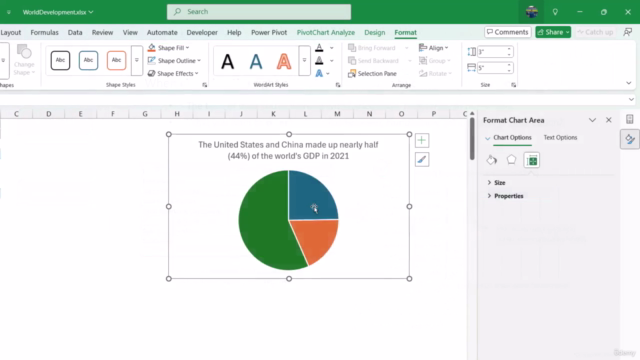Select the blue pie slice

pyautogui.click(x=312, y=196)
